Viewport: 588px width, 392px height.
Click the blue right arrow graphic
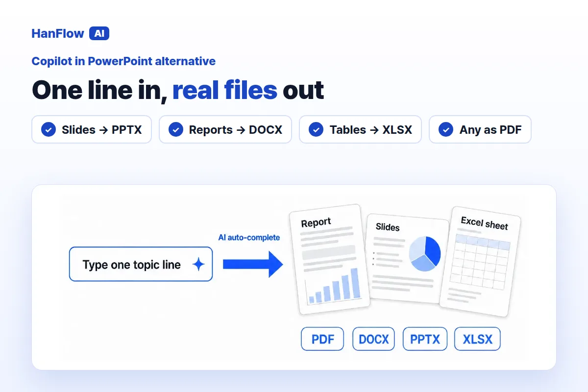253,264
